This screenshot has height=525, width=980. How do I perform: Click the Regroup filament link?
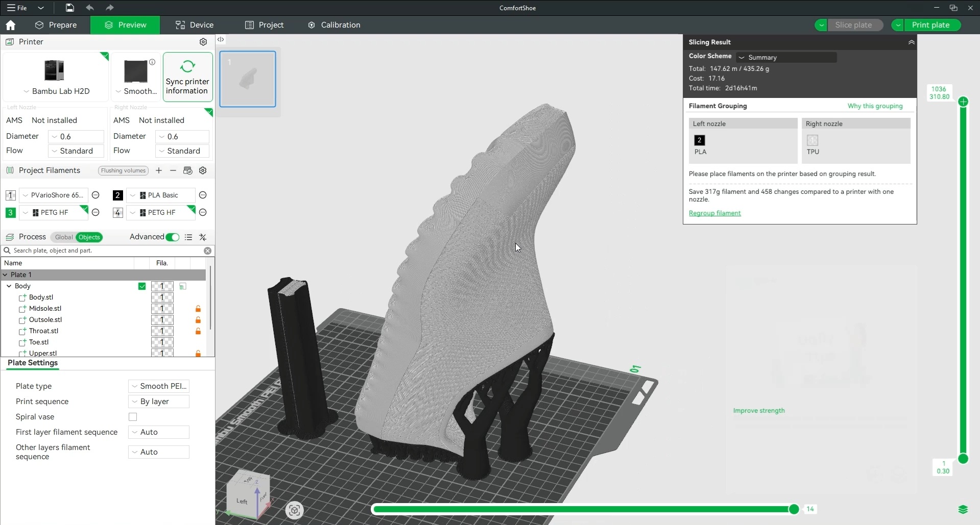[714, 213]
